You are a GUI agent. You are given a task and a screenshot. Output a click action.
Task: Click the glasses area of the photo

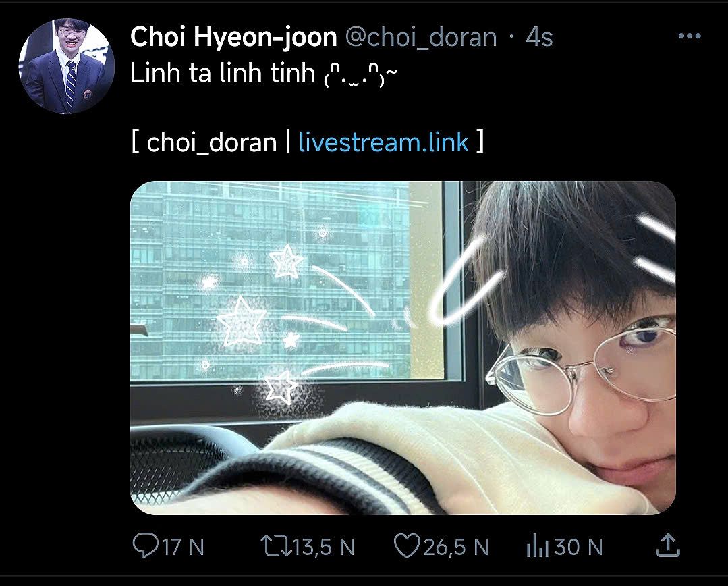(580, 360)
